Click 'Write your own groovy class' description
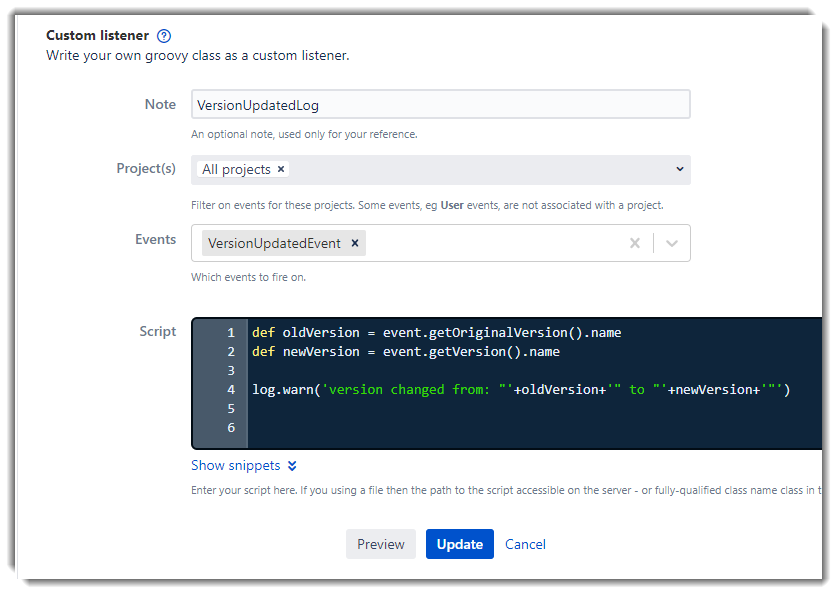 click(198, 56)
